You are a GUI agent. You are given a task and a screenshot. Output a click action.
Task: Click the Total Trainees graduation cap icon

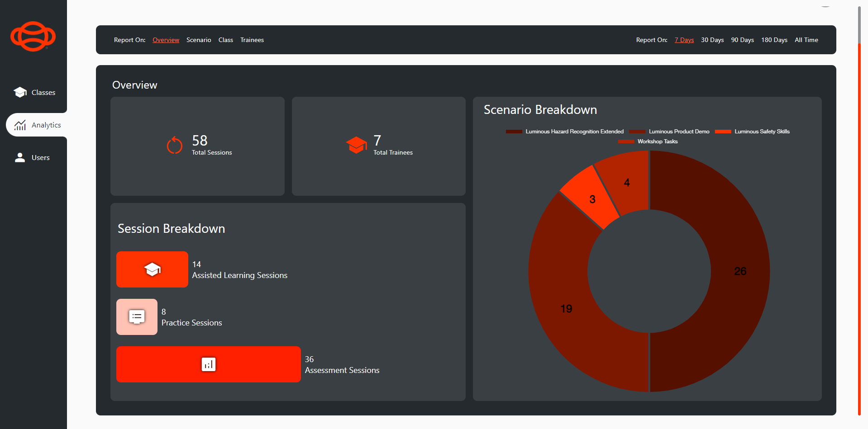356,145
